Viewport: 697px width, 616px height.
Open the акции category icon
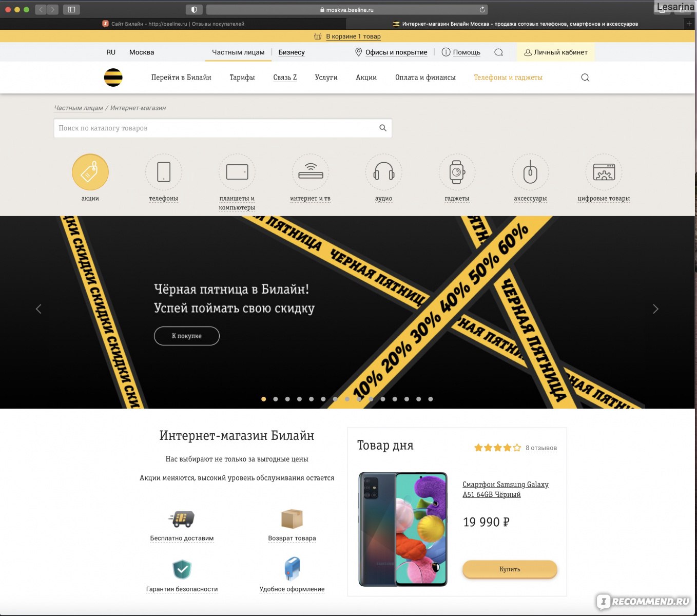point(90,172)
